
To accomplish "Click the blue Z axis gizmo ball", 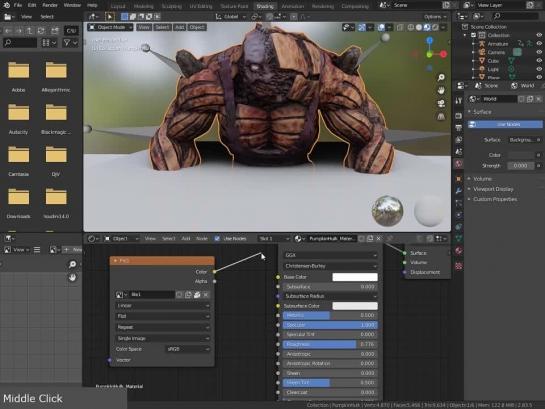I will (x=430, y=40).
